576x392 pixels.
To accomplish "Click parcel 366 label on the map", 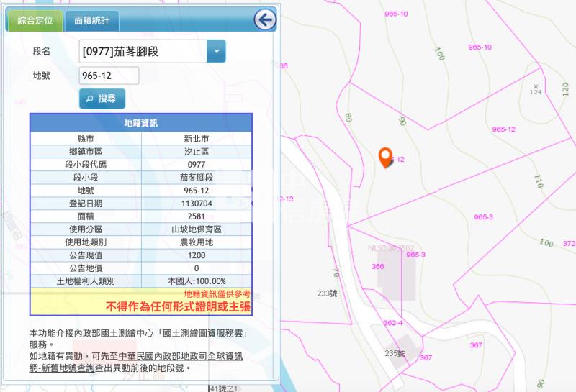I will (377, 266).
